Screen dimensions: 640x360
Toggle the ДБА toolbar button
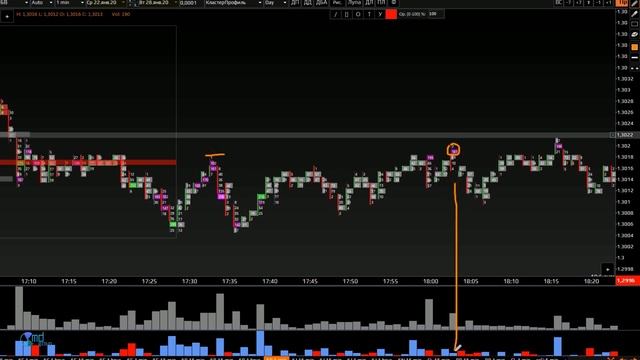322,2
